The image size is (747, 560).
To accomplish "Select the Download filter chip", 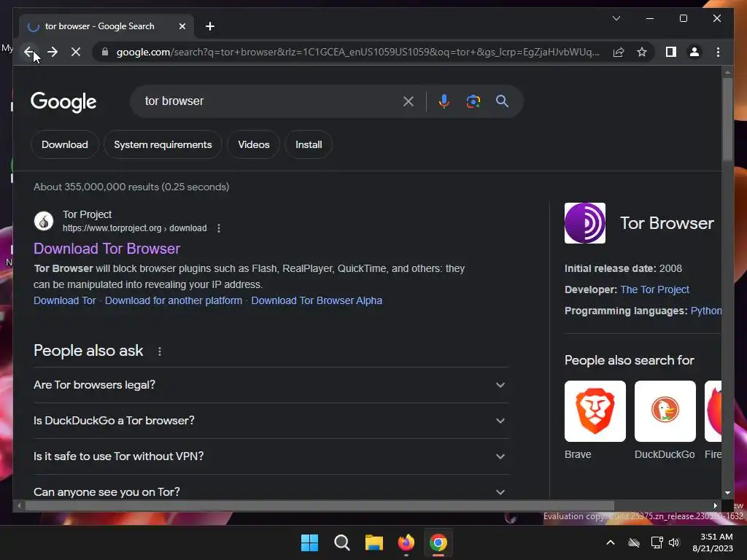I will click(65, 144).
